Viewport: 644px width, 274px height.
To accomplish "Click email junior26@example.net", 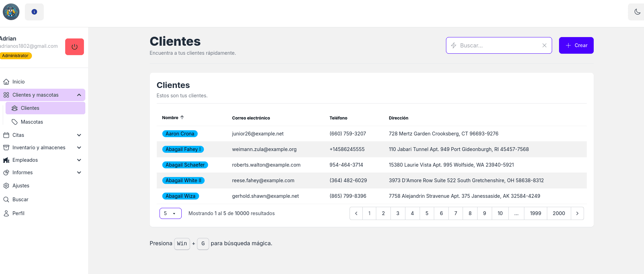I will click(x=258, y=134).
